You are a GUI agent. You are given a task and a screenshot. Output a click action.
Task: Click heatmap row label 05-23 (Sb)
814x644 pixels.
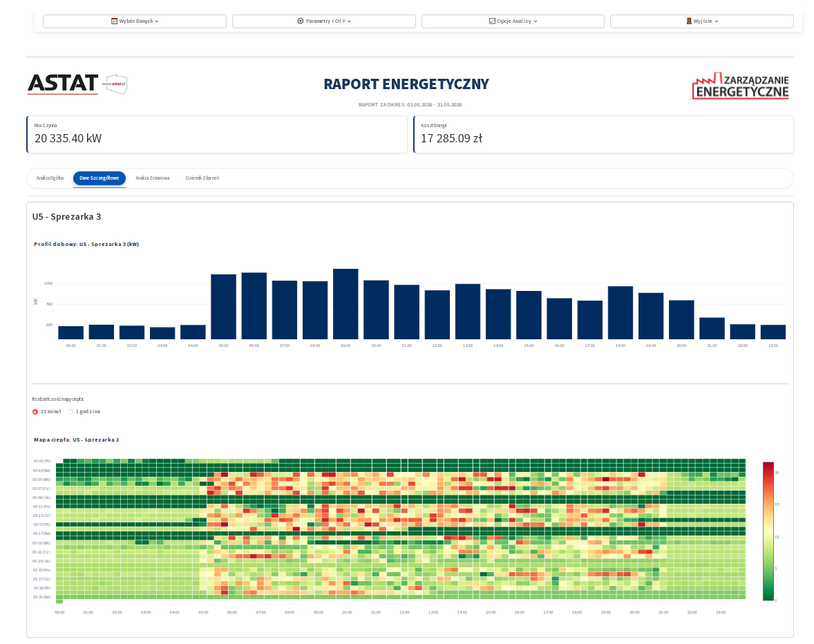(42, 561)
